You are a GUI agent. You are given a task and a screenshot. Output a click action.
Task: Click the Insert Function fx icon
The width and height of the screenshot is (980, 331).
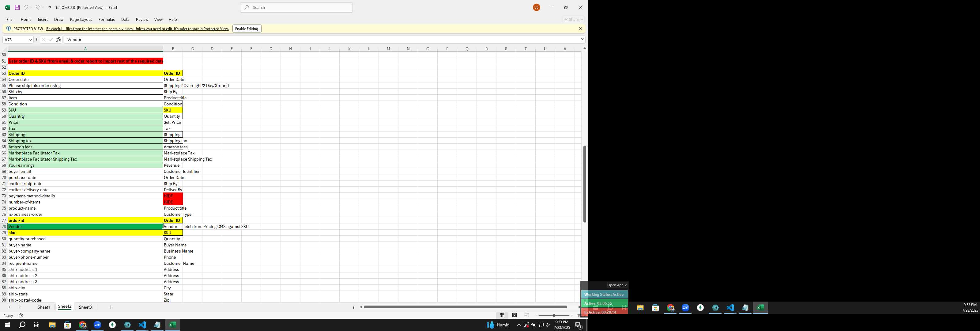point(58,40)
